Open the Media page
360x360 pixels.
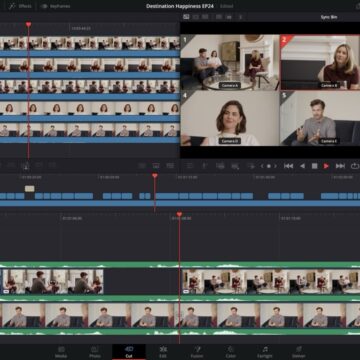[x=61, y=352]
